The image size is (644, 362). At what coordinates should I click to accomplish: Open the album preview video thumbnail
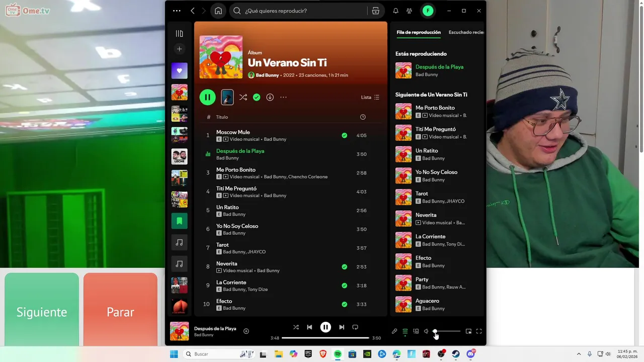coord(227,97)
